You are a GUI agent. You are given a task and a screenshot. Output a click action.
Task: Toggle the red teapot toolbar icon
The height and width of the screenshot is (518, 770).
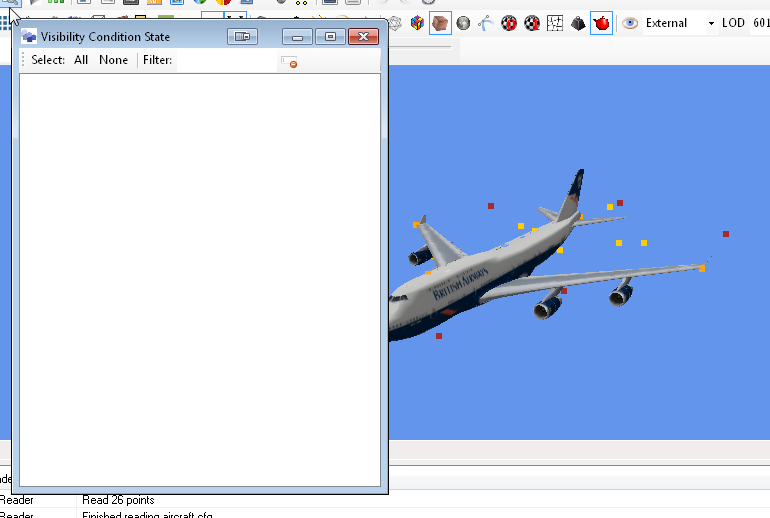[601, 23]
